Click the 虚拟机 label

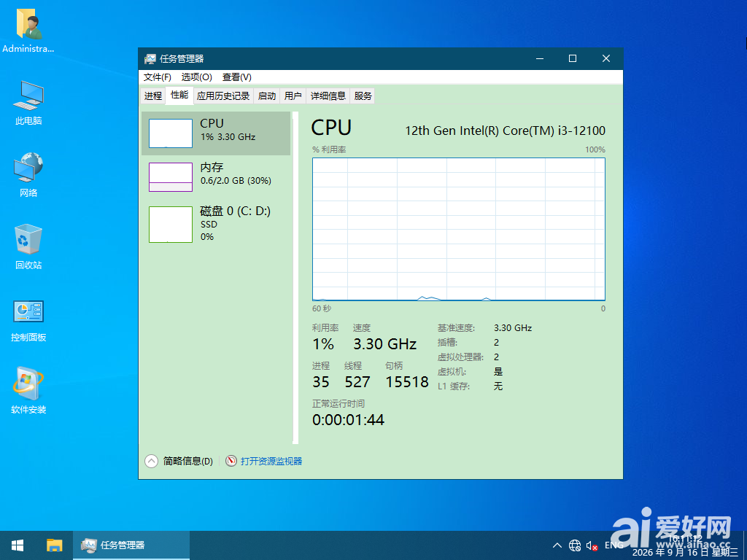[x=452, y=371]
